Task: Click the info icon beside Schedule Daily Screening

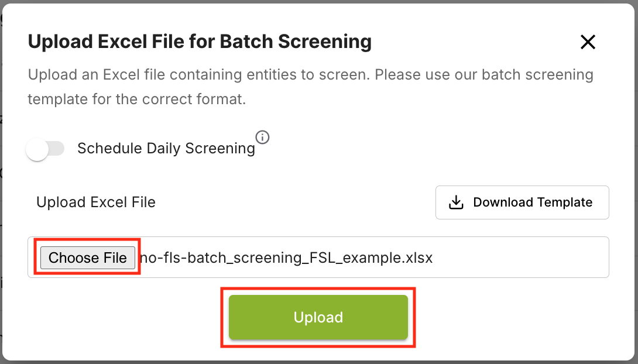Action: [263, 138]
